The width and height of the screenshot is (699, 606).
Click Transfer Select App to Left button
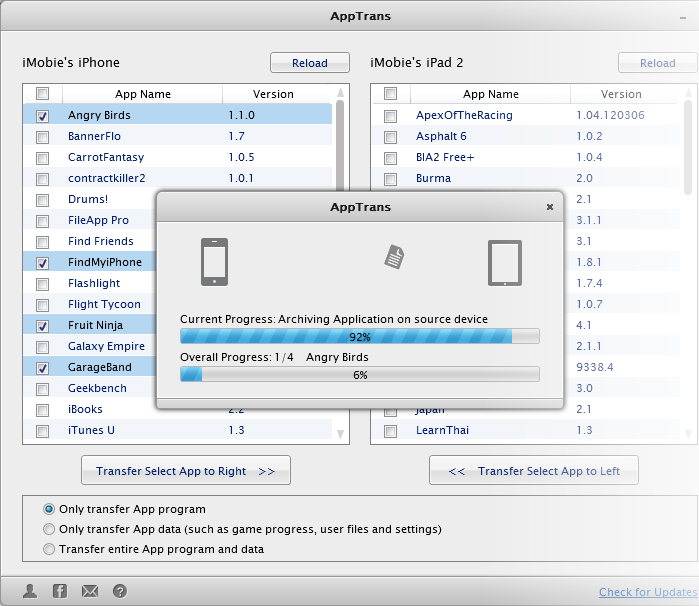pos(534,470)
